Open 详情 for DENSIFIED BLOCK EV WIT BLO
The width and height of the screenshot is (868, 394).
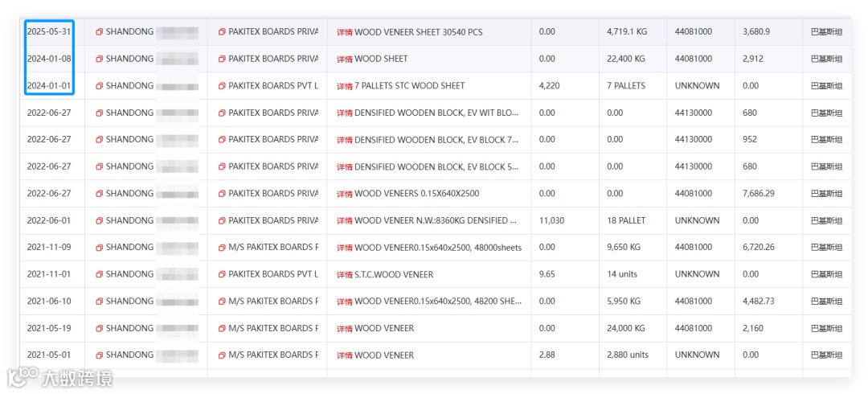344,113
